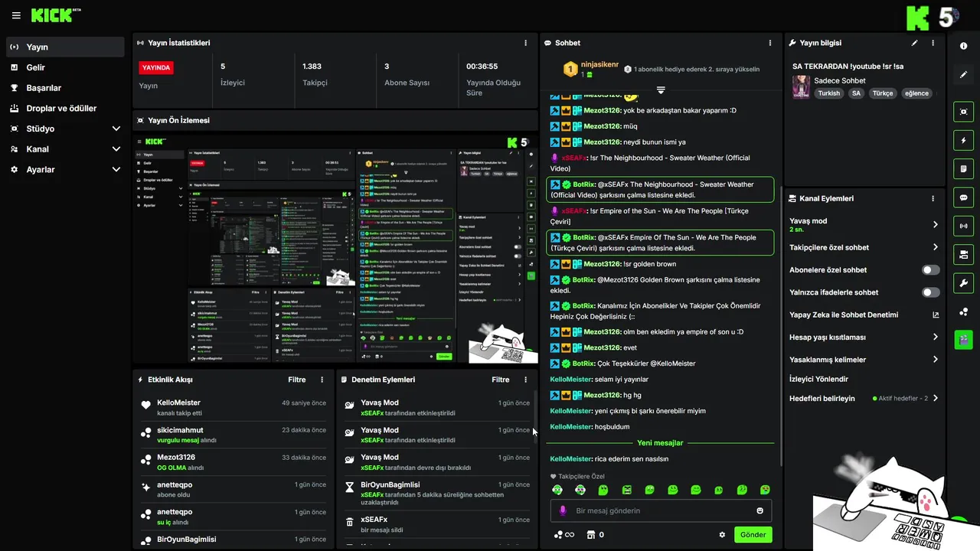Select Gelir in the left sidebar

pyautogui.click(x=65, y=67)
